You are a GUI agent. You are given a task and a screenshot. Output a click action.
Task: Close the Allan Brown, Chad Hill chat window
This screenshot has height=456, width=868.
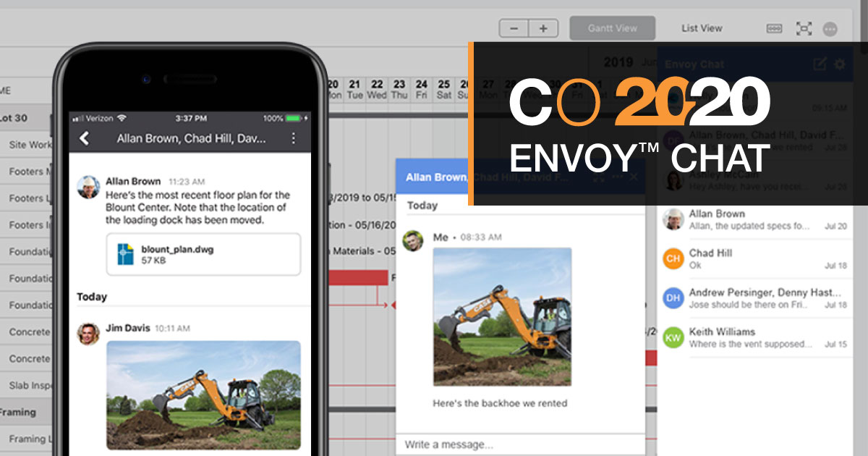tap(634, 177)
